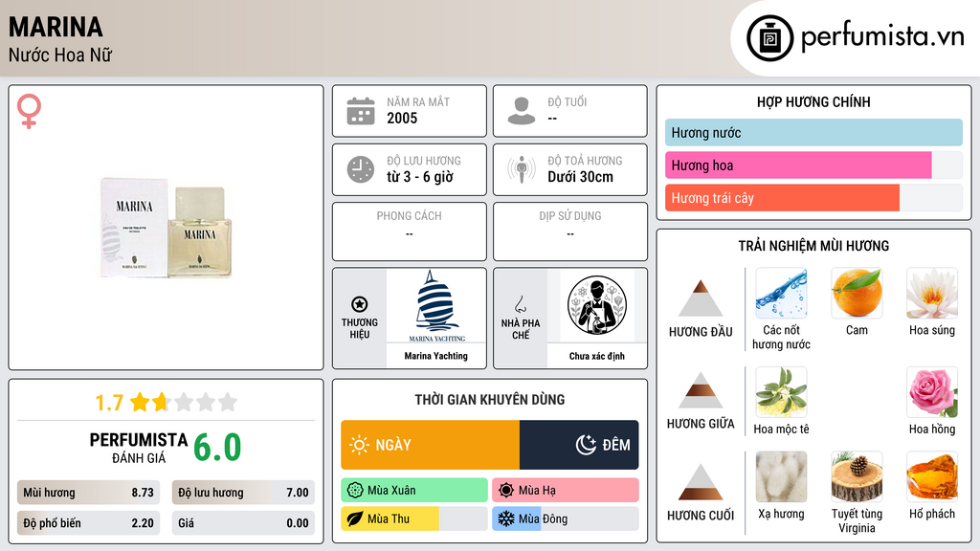
Task: Click the Marina Yachting brand name label
Action: coord(435,356)
